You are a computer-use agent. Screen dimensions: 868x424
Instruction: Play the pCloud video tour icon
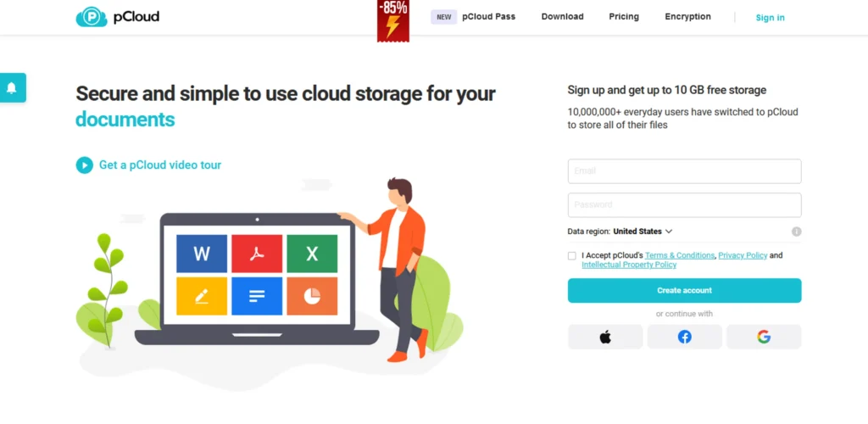point(84,165)
